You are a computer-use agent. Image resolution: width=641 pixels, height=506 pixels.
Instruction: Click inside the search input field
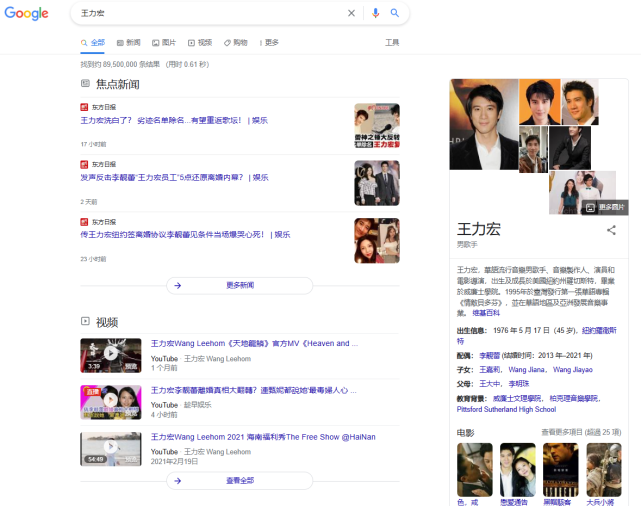click(x=211, y=13)
